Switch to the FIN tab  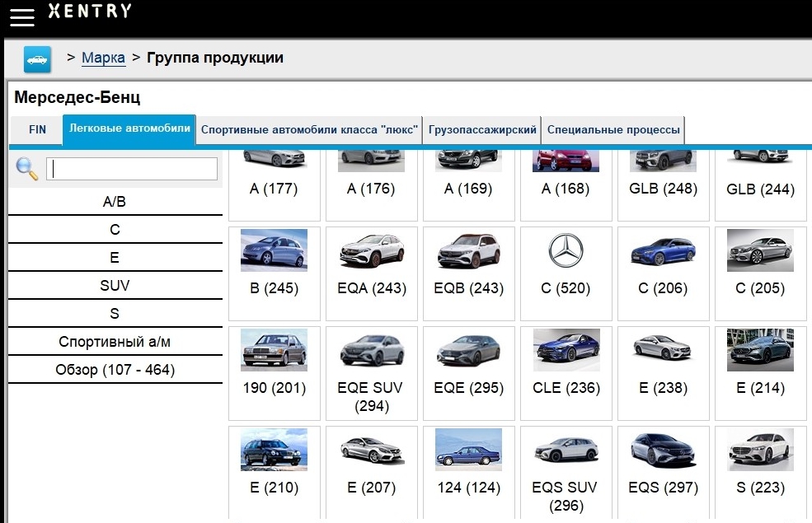pyautogui.click(x=37, y=130)
